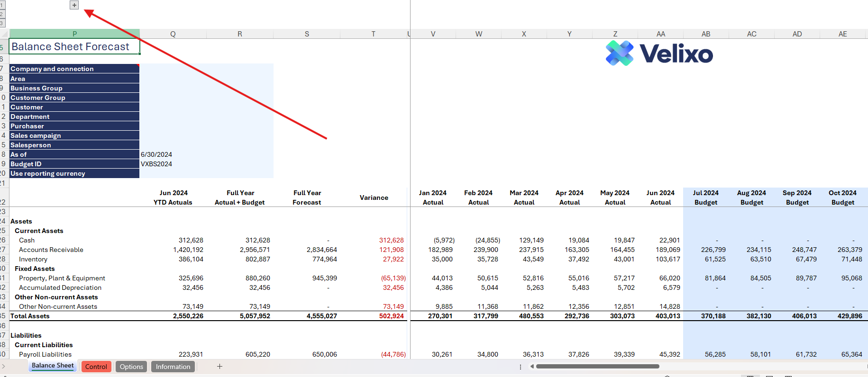Select the Balance Sheet tab
Viewport: 868px width, 377px height.
pos(53,366)
